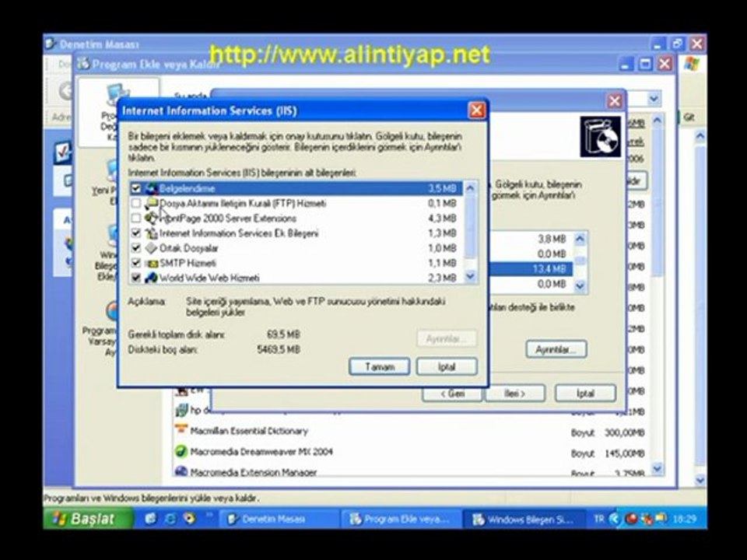
Task: Click the Windows flag logo in Denetim Masası
Action: 691,64
